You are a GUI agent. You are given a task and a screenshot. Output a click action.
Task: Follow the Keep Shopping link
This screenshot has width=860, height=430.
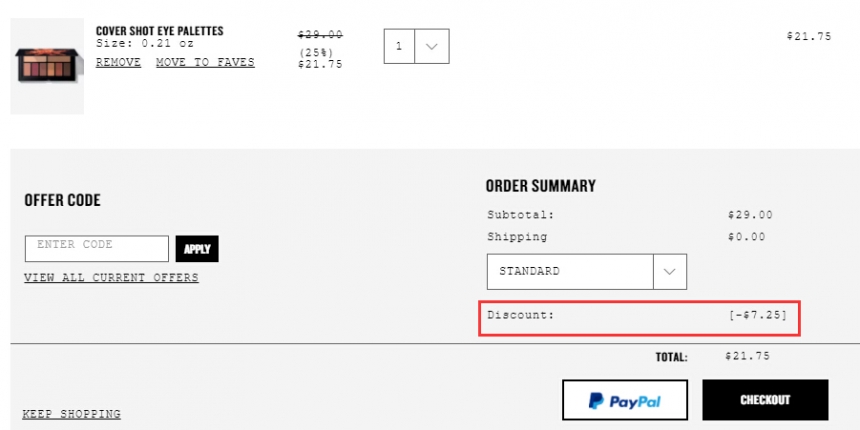click(x=71, y=414)
